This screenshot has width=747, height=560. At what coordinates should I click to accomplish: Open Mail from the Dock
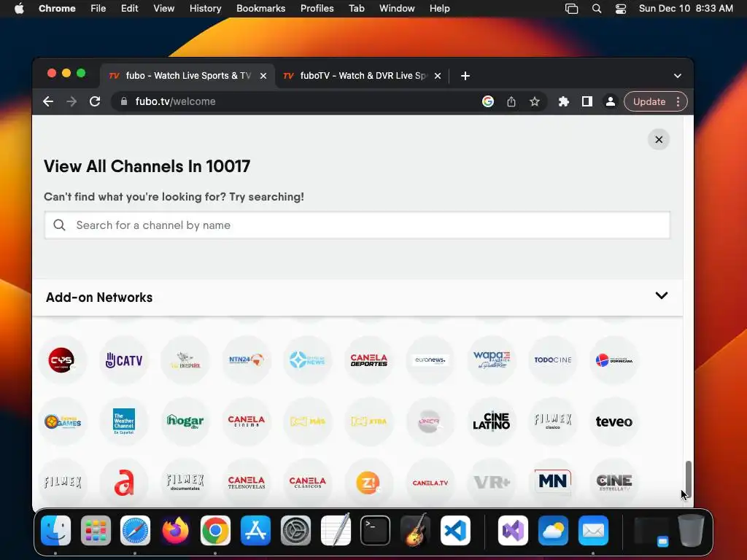(x=593, y=530)
